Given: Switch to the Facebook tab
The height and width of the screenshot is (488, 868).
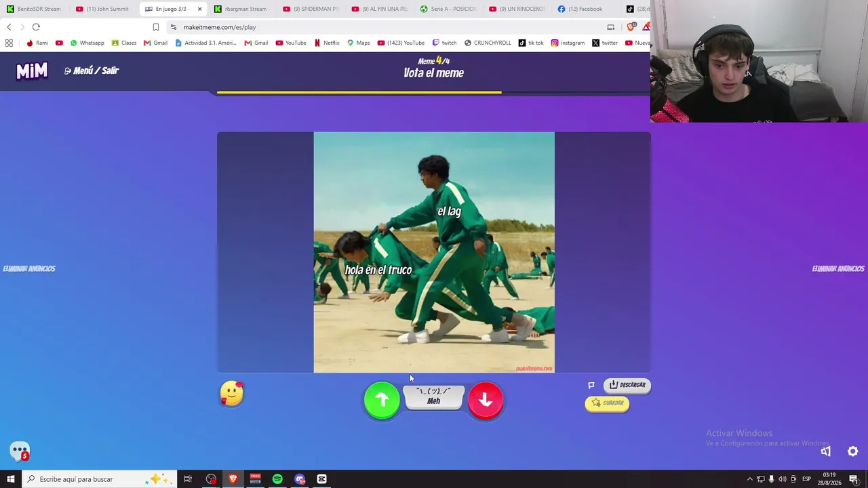Looking at the screenshot, I should click(585, 9).
